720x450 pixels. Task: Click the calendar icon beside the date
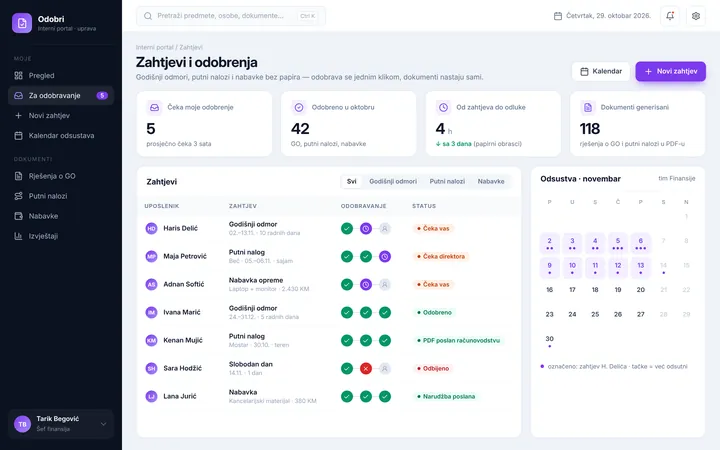coord(557,16)
